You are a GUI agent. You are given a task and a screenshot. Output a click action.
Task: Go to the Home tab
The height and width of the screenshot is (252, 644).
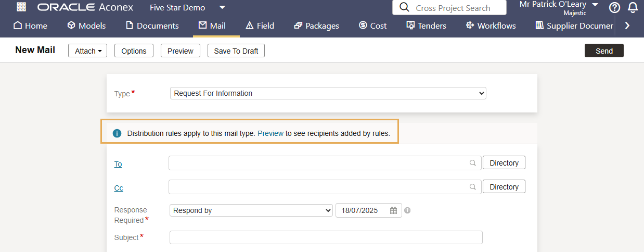(30, 26)
